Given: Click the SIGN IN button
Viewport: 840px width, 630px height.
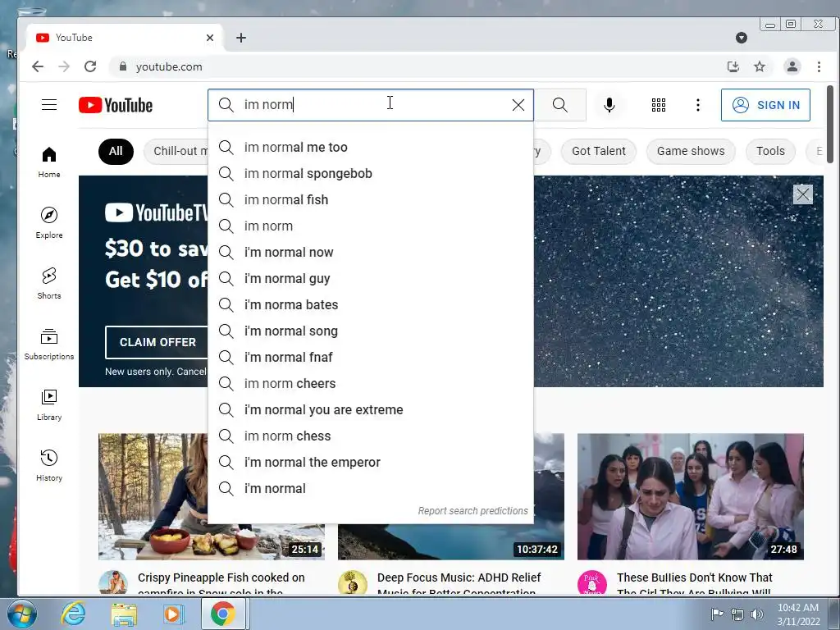Looking at the screenshot, I should click(x=765, y=105).
